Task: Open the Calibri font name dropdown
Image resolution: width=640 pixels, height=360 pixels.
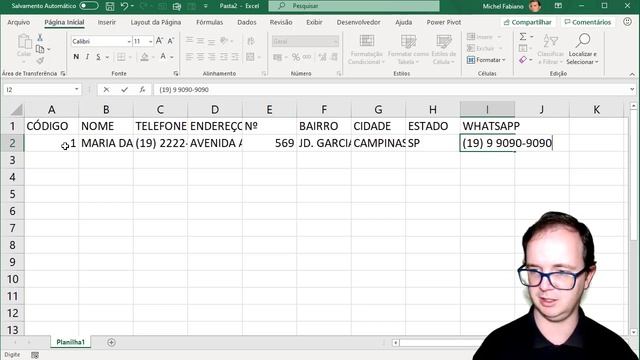Action: pos(129,41)
